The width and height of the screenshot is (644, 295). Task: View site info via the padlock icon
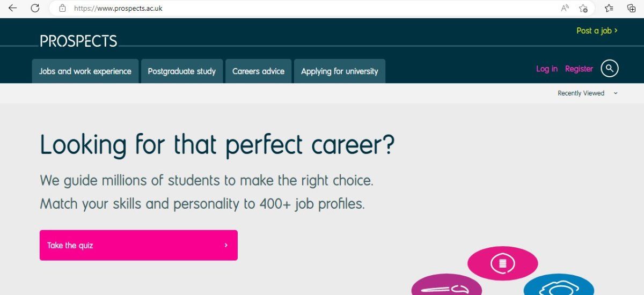pos(62,8)
